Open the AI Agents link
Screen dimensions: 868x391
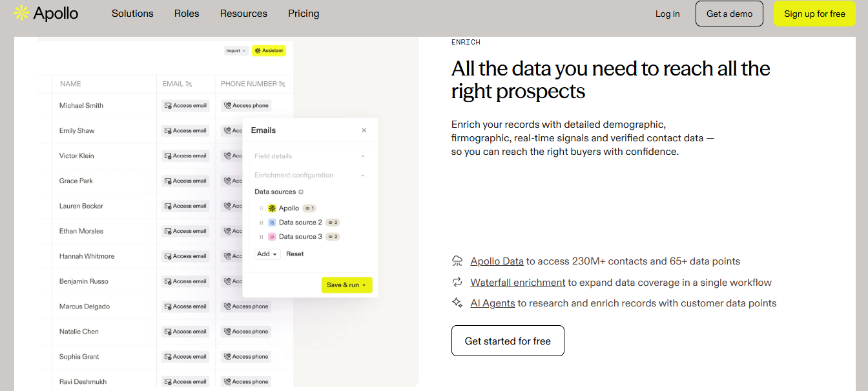[x=493, y=303]
